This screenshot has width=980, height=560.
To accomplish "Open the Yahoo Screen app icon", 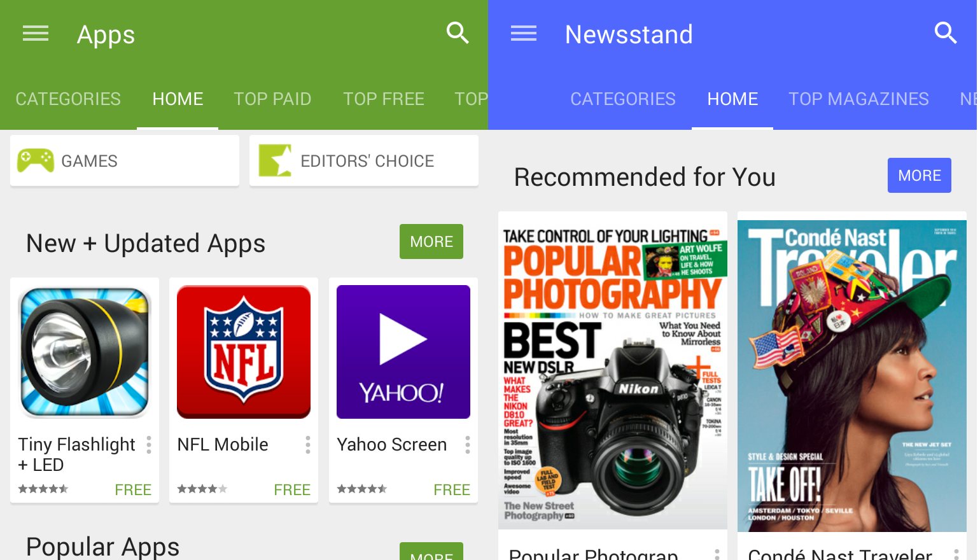I will tap(403, 352).
